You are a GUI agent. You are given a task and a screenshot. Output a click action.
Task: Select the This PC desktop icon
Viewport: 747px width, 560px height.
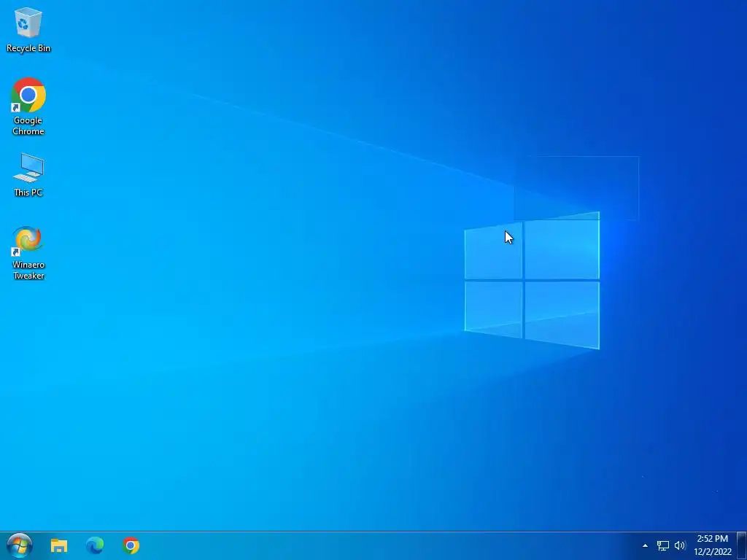28,175
